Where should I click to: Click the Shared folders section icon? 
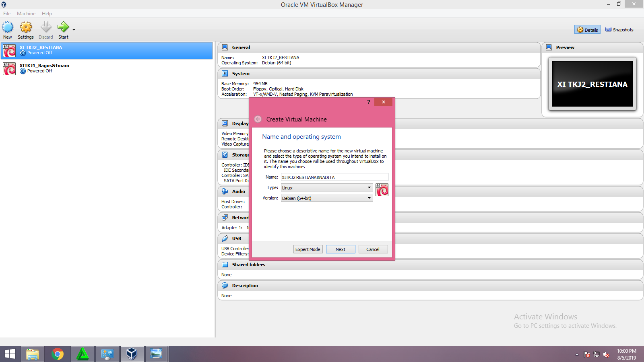tap(225, 265)
